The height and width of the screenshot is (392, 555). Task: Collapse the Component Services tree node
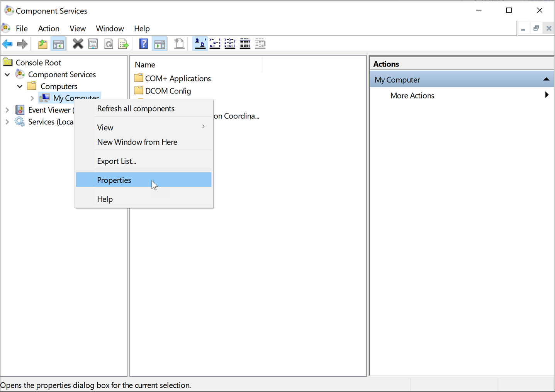7,75
